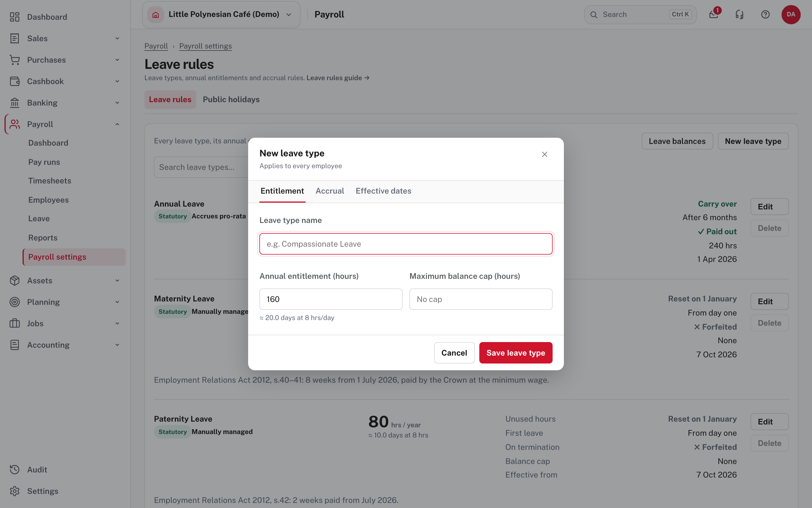Click the Accounting ledger icon
Screen dimensions: 812x508
[x=14, y=345]
